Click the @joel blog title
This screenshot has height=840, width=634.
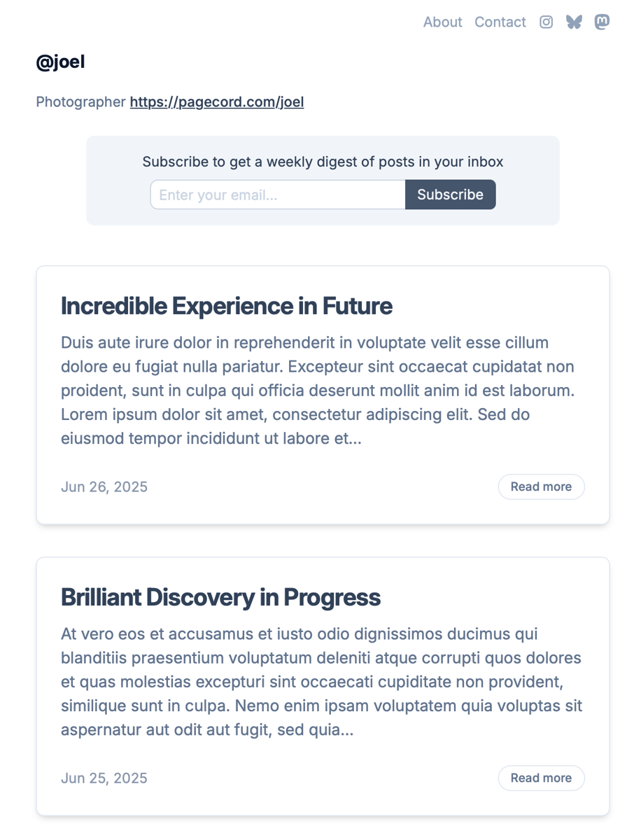60,62
